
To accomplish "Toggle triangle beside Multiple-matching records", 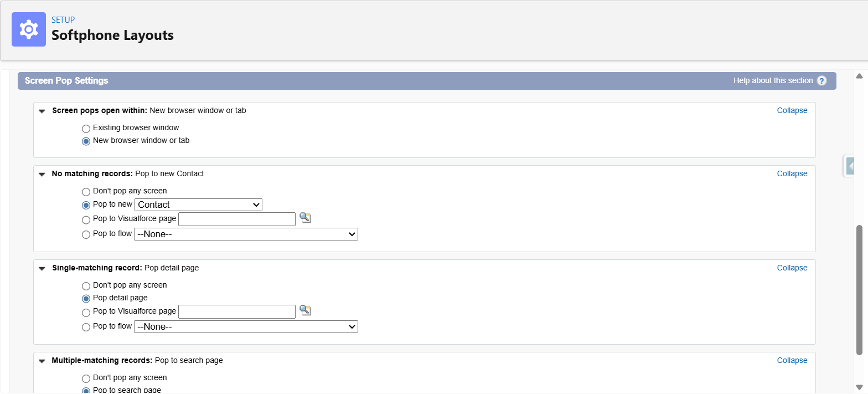I will (x=42, y=361).
